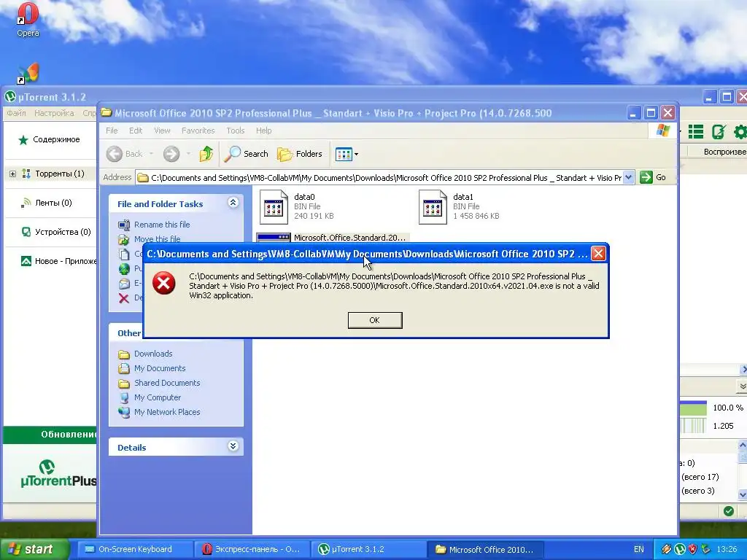The image size is (747, 560).
Task: Open Search in Explorer toolbar
Action: (247, 154)
